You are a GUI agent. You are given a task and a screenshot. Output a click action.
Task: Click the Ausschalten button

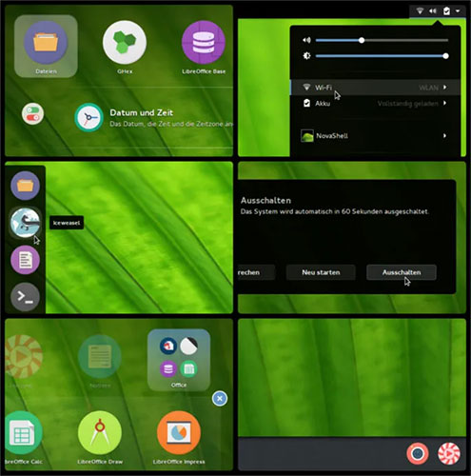pos(402,272)
